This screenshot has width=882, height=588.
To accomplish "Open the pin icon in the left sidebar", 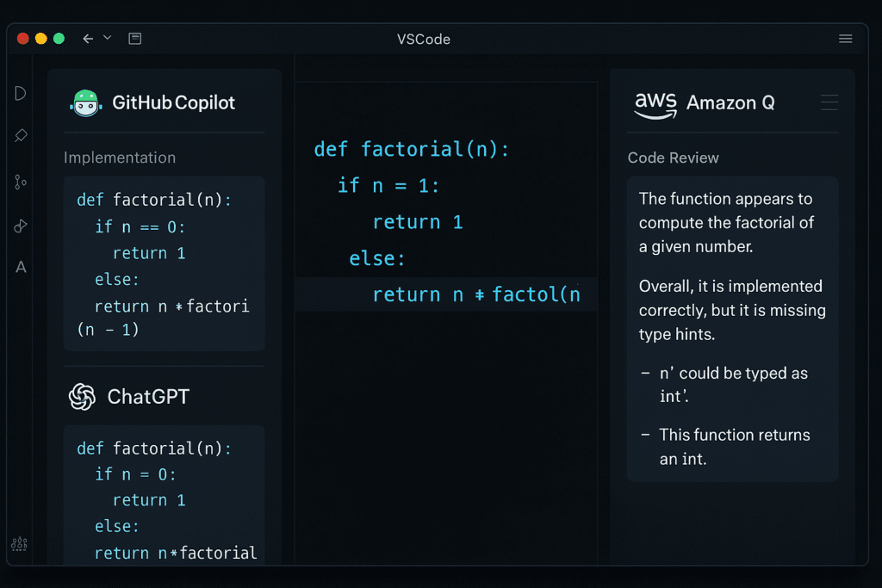I will (21, 136).
